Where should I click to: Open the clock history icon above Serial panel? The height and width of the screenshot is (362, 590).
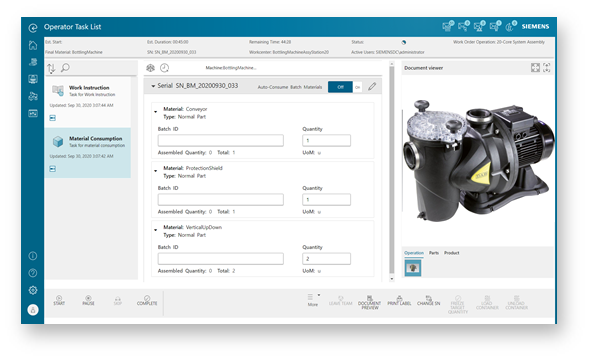point(164,68)
